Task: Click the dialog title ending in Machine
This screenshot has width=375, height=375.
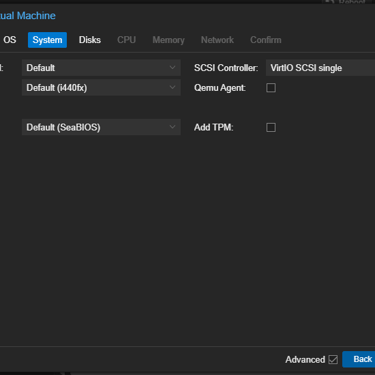Action: pos(28,16)
